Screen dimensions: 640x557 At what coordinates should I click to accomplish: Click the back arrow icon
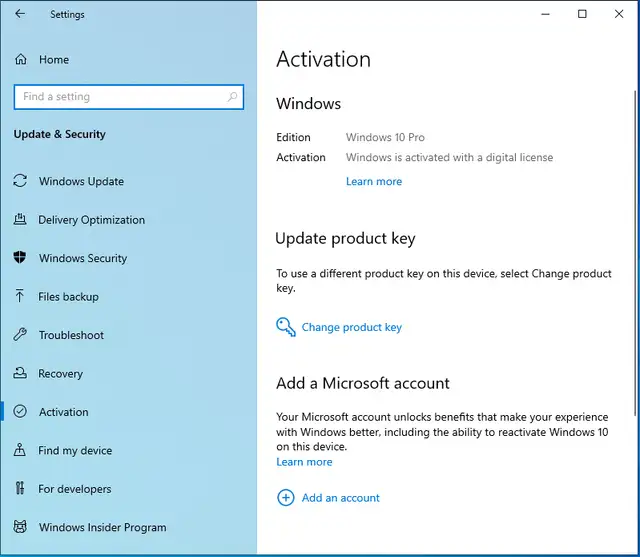[20, 14]
